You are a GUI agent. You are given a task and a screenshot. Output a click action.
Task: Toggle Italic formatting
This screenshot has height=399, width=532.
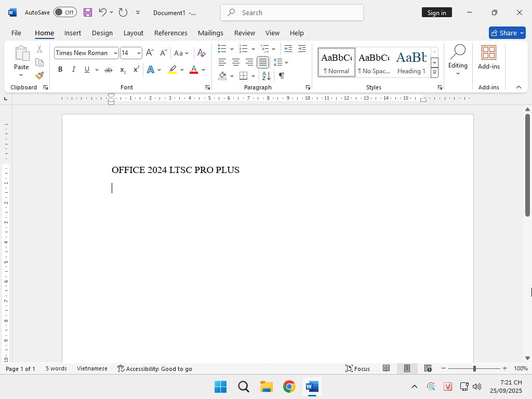click(x=73, y=70)
